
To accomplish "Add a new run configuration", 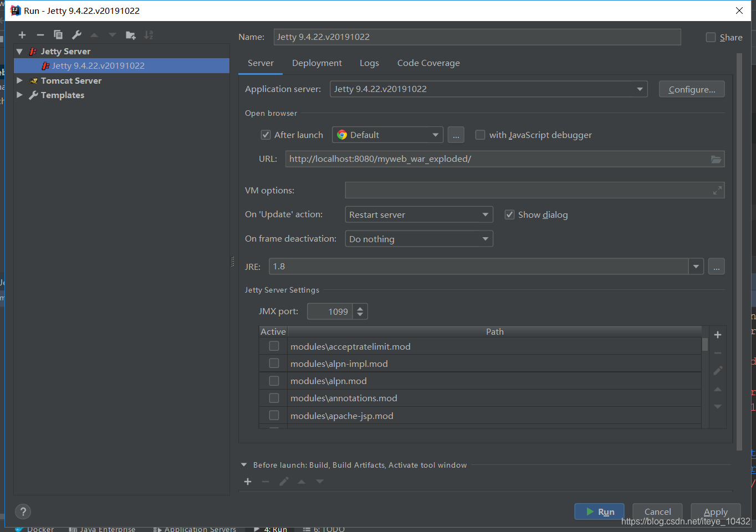I will (x=22, y=35).
